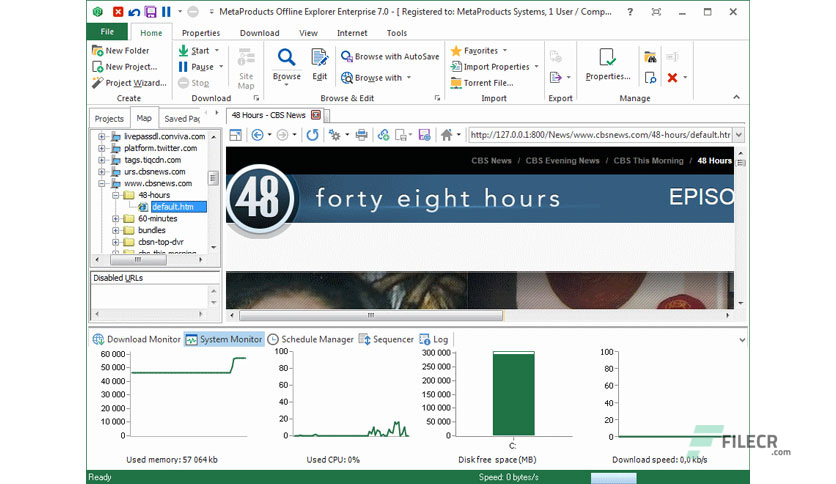Open the File menu
The image size is (836, 484).
click(107, 31)
